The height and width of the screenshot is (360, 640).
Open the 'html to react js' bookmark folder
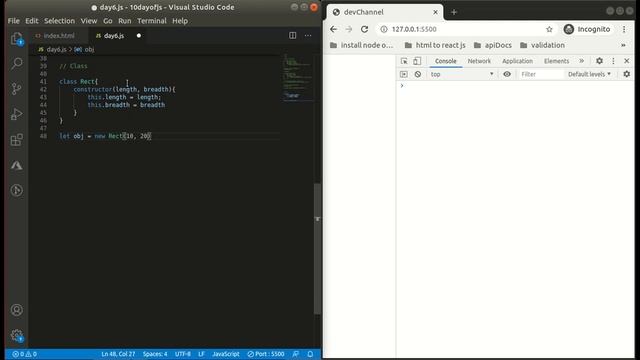(435, 45)
